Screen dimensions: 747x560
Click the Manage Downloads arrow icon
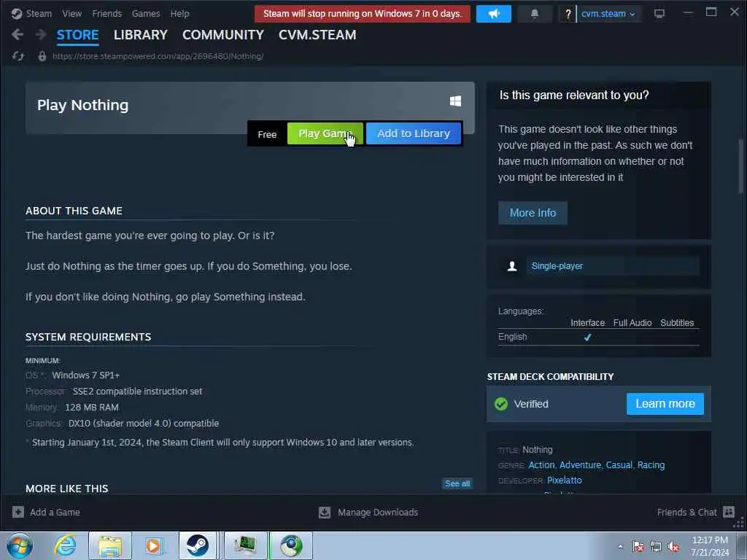325,512
